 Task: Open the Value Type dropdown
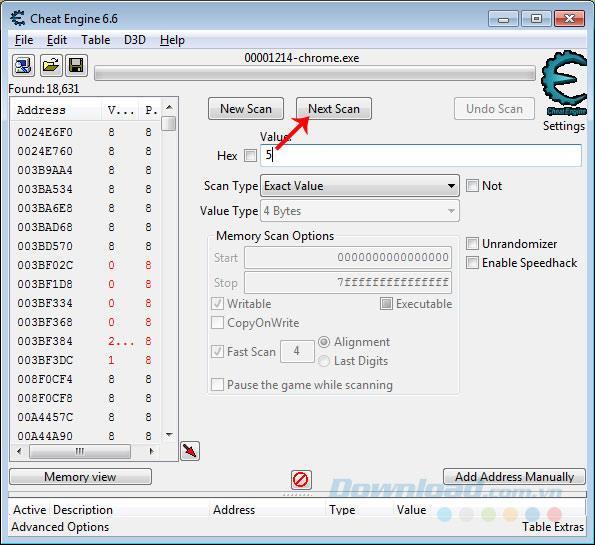(360, 211)
